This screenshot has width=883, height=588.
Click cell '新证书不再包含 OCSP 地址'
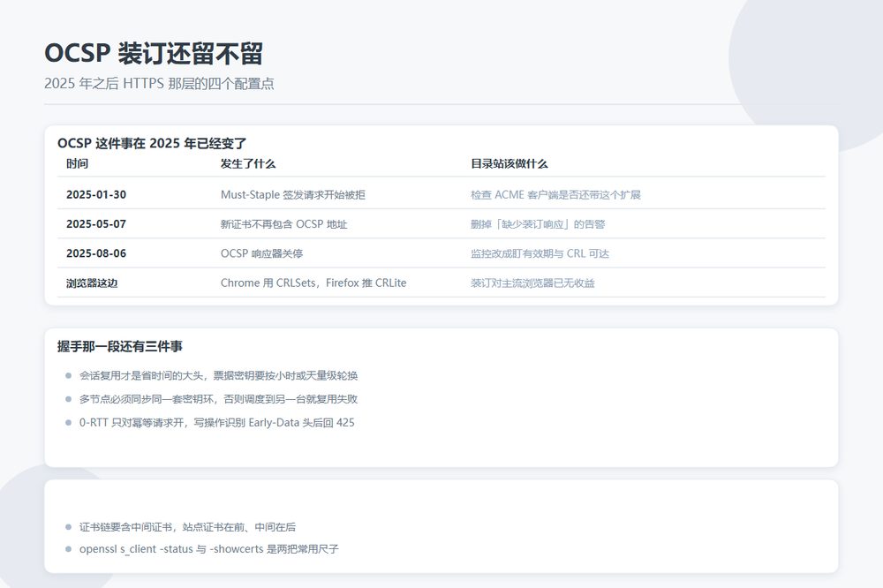tap(283, 223)
